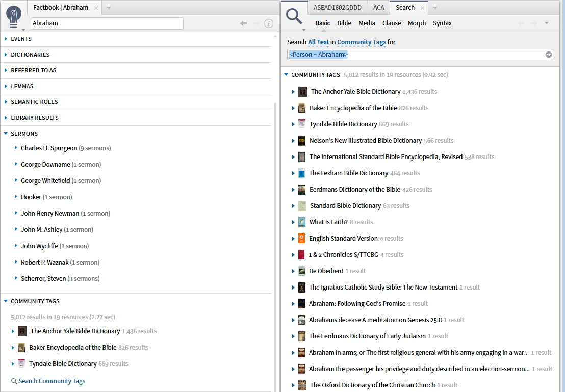Expand George Whitefield sermon entry

[16, 180]
